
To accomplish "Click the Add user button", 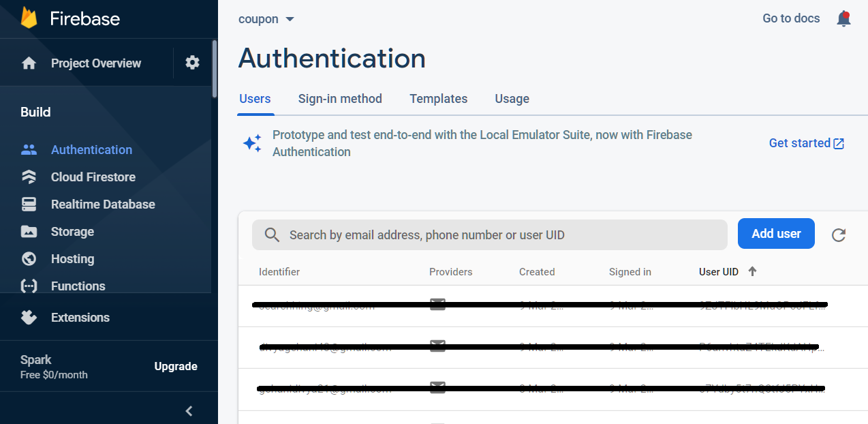I will point(776,234).
